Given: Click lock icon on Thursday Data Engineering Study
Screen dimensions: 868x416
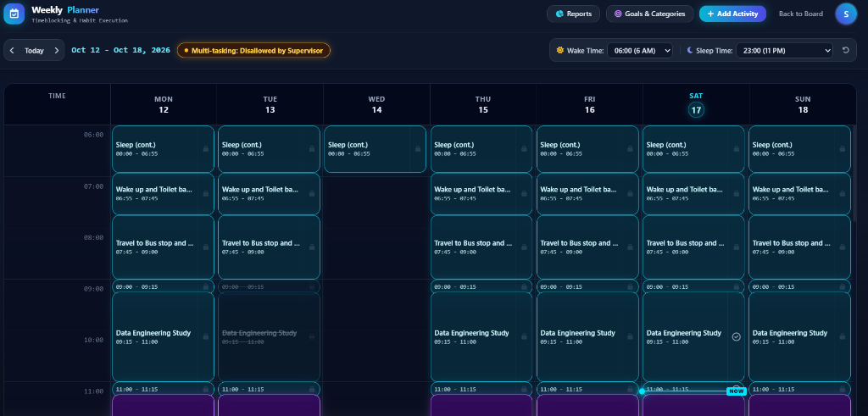Looking at the screenshot, I should (524, 337).
